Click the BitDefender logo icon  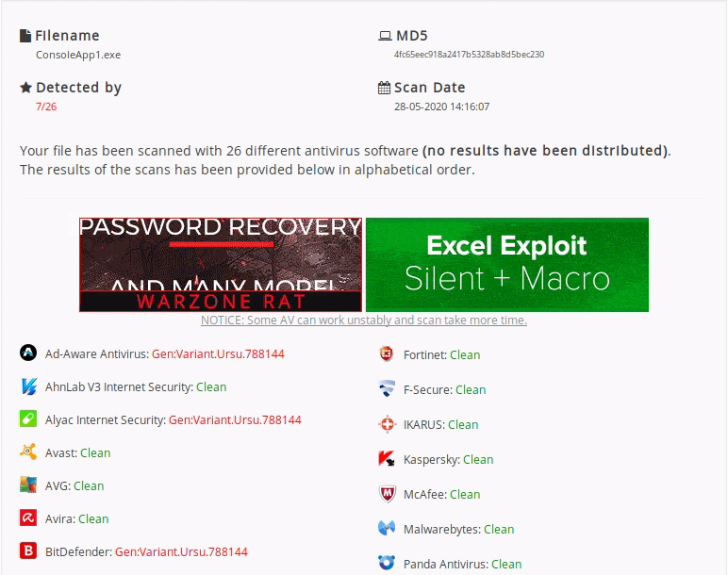tap(28, 550)
